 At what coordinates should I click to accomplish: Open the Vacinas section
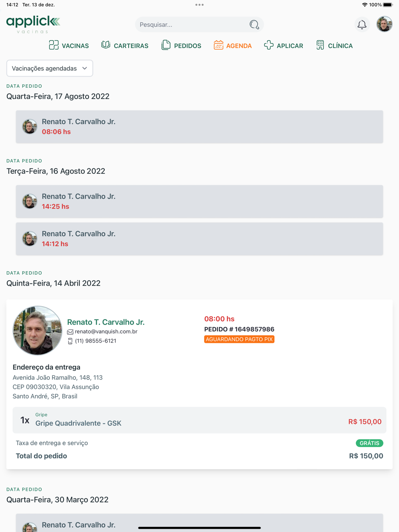pyautogui.click(x=69, y=45)
